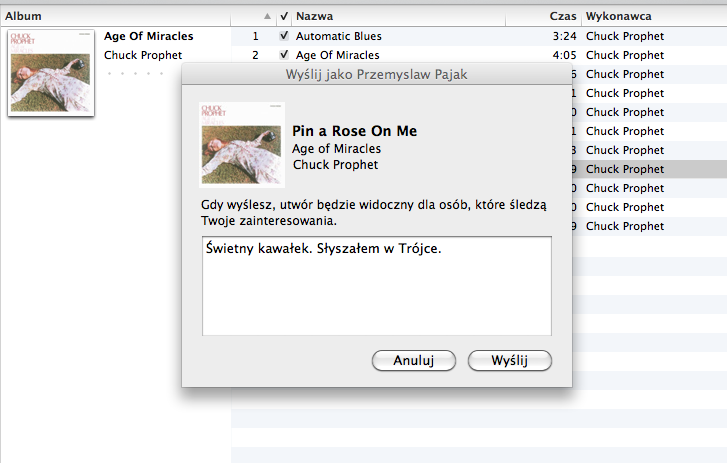Click the checkmark column header
Viewport: 727px width, 463px height.
pyautogui.click(x=284, y=16)
